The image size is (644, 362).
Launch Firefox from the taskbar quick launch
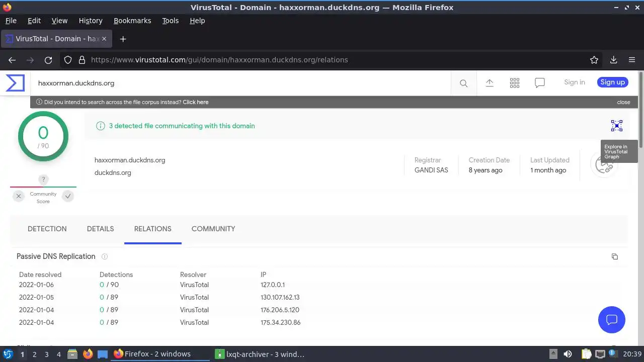coord(88,354)
